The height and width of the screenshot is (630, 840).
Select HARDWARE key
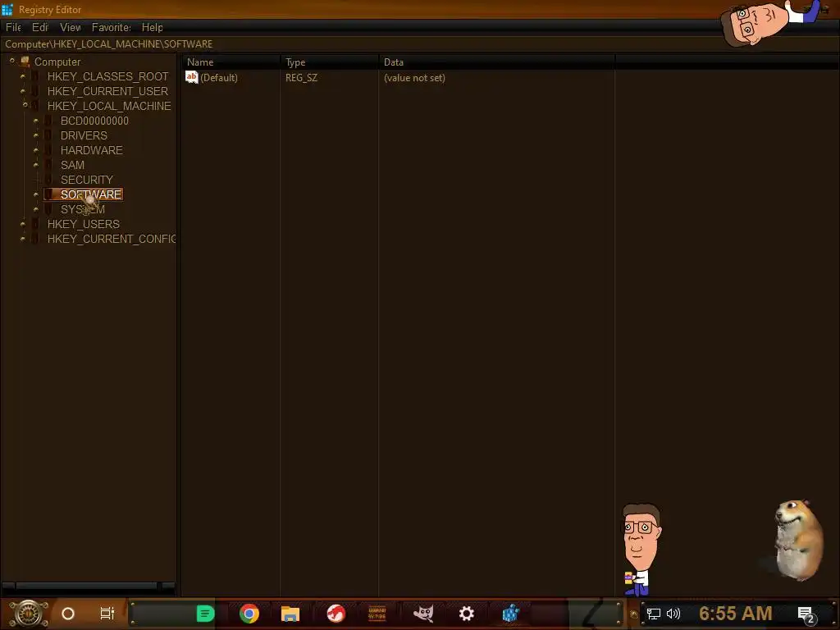coord(92,150)
